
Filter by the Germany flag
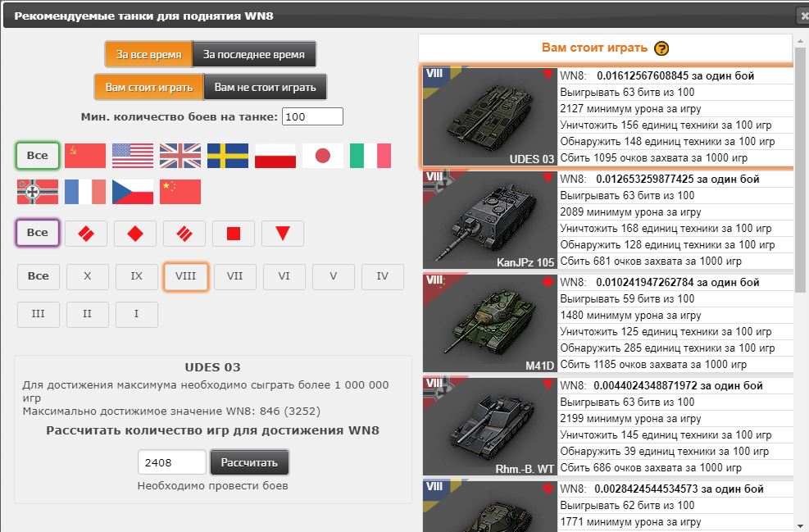click(38, 192)
